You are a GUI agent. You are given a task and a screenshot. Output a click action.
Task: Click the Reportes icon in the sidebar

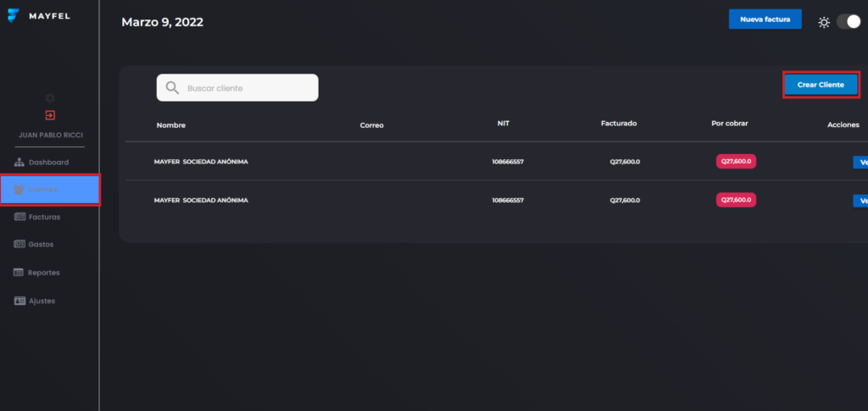[19, 273]
